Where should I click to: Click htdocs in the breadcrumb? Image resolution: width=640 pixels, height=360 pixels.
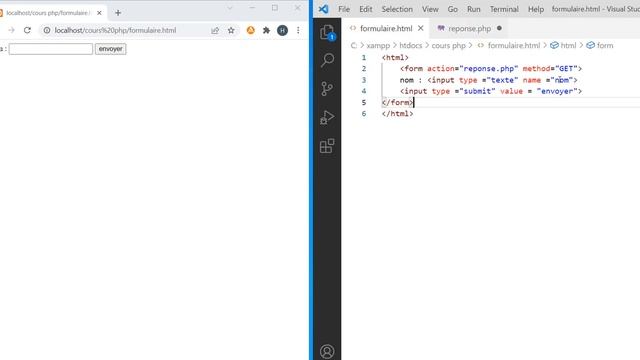411,45
